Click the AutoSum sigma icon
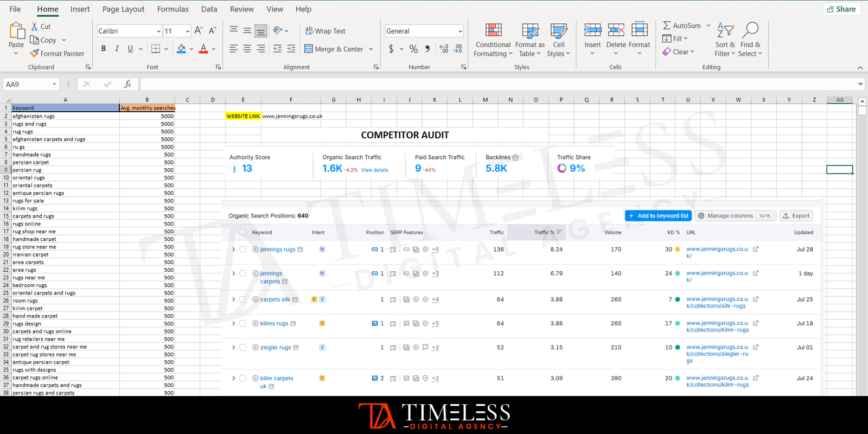 667,25
